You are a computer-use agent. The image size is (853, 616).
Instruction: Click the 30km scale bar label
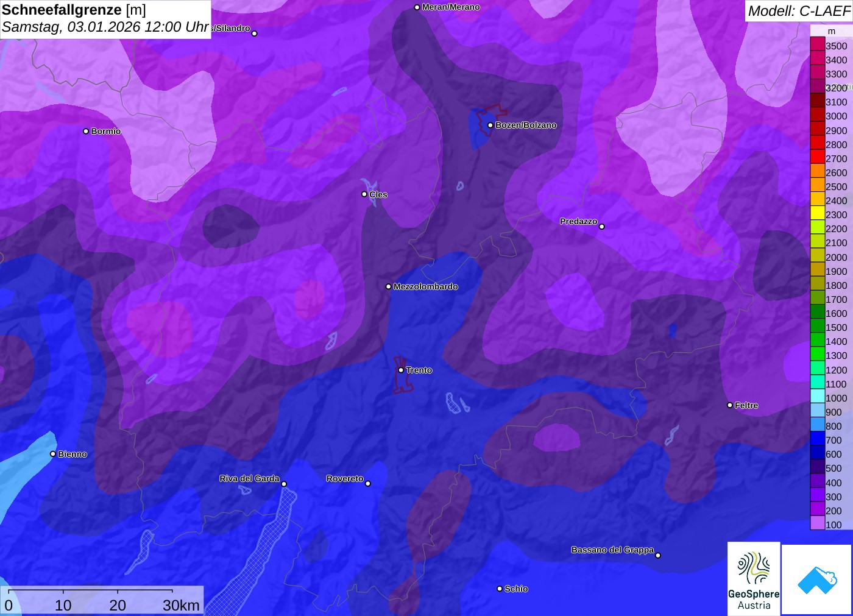click(181, 605)
